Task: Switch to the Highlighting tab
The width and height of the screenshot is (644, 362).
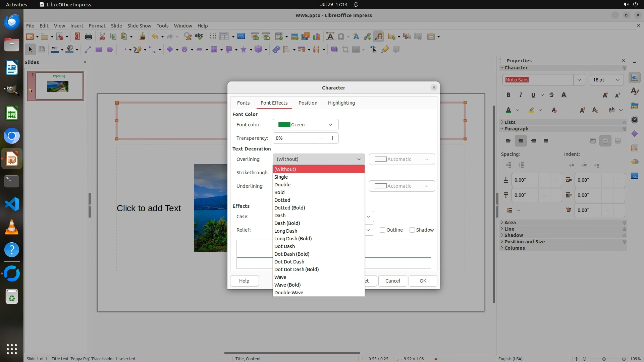Action: tap(341, 103)
